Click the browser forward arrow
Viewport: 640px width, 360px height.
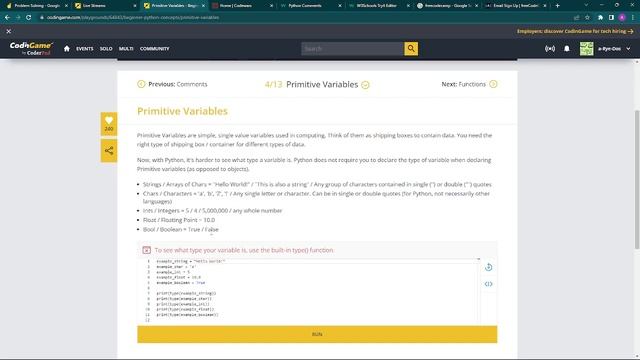point(18,18)
